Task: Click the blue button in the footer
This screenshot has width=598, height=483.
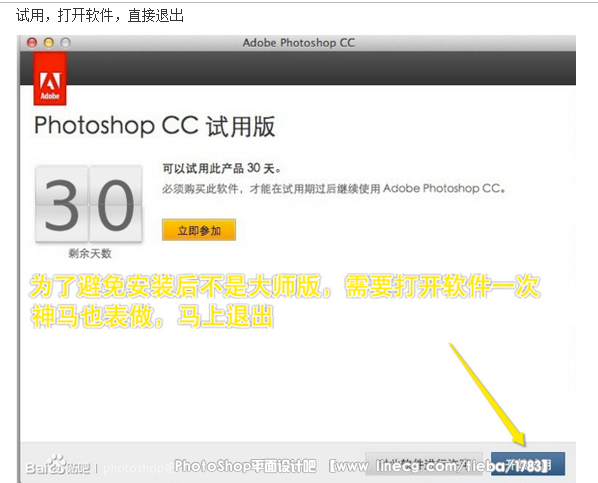Action: click(x=528, y=464)
